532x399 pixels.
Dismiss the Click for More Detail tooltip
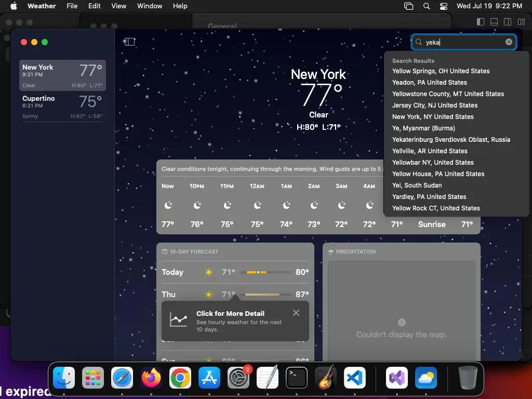(296, 313)
